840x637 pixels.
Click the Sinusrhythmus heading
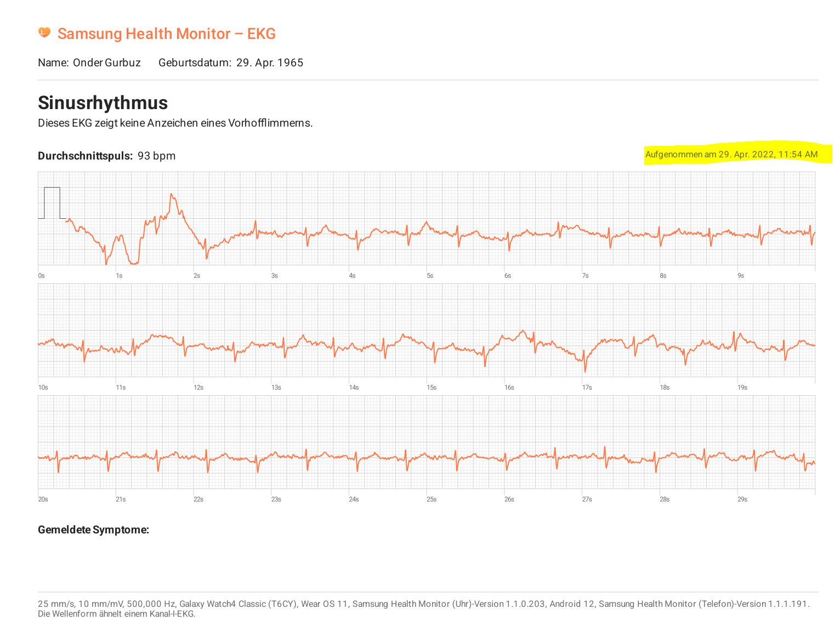[x=103, y=103]
